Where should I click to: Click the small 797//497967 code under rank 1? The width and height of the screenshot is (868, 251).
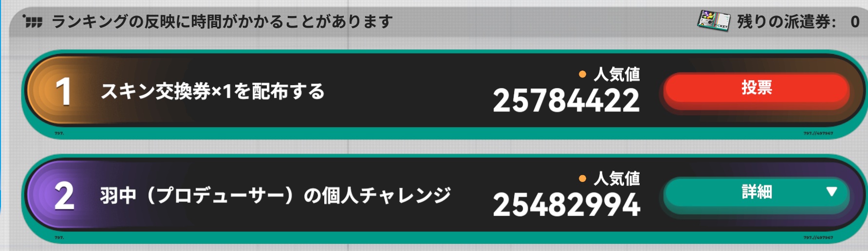[x=818, y=133]
